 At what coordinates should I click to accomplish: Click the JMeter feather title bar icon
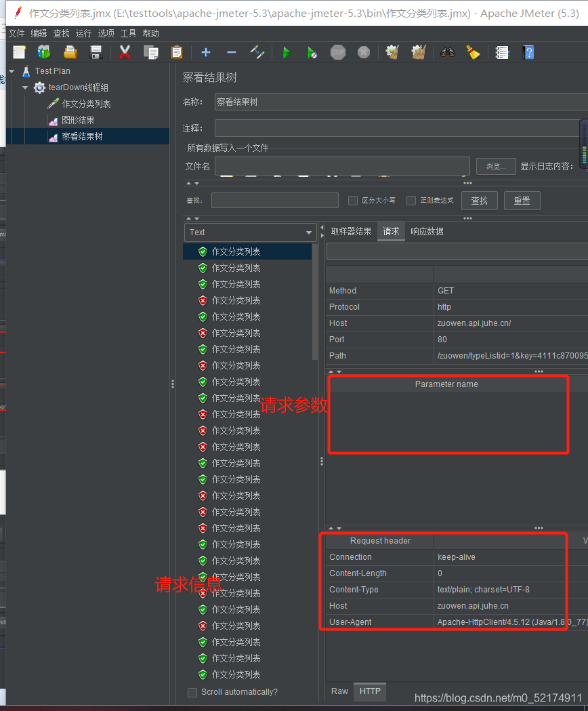[x=18, y=12]
